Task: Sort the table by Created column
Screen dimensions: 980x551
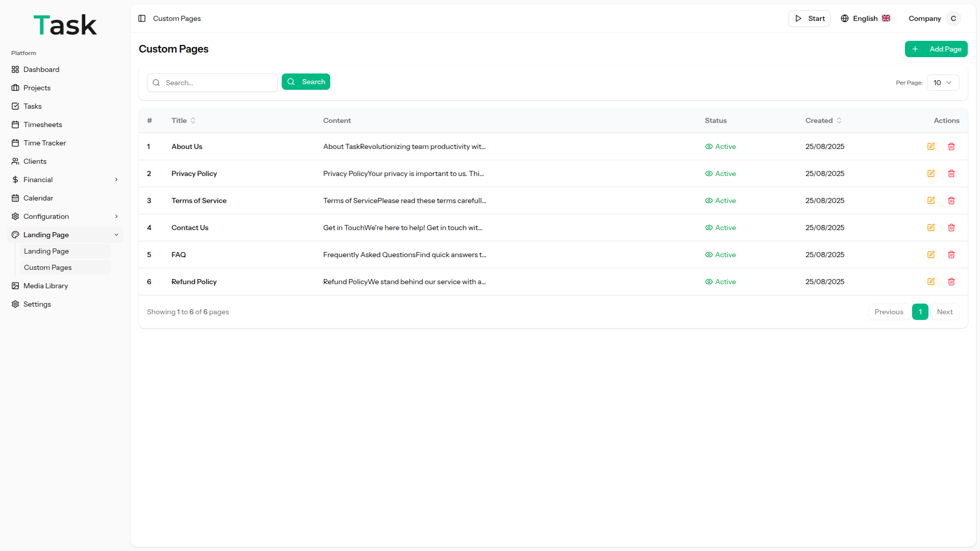Action: tap(823, 120)
